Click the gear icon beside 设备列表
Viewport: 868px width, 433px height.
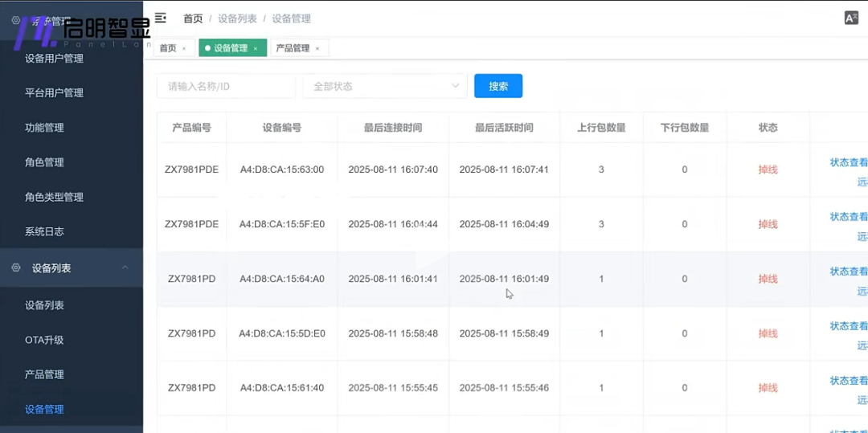pyautogui.click(x=16, y=268)
